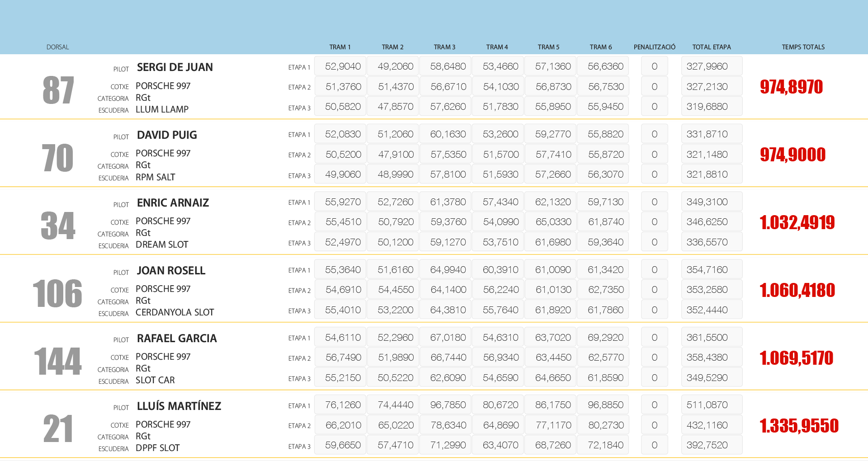The image size is (868, 461).
Task: Select total time 974,8970
Action: click(x=791, y=87)
